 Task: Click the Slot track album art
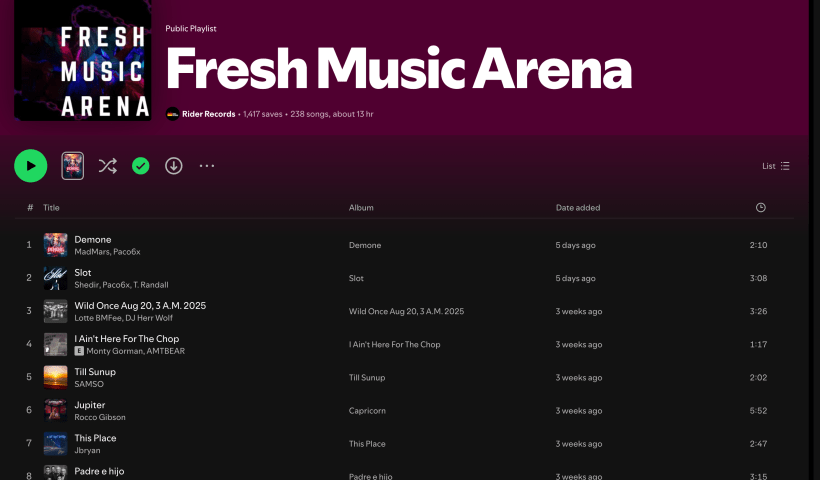tap(56, 278)
